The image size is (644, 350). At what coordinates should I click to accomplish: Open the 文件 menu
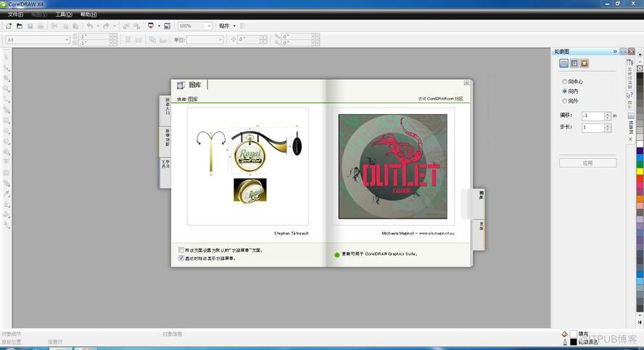pos(15,15)
